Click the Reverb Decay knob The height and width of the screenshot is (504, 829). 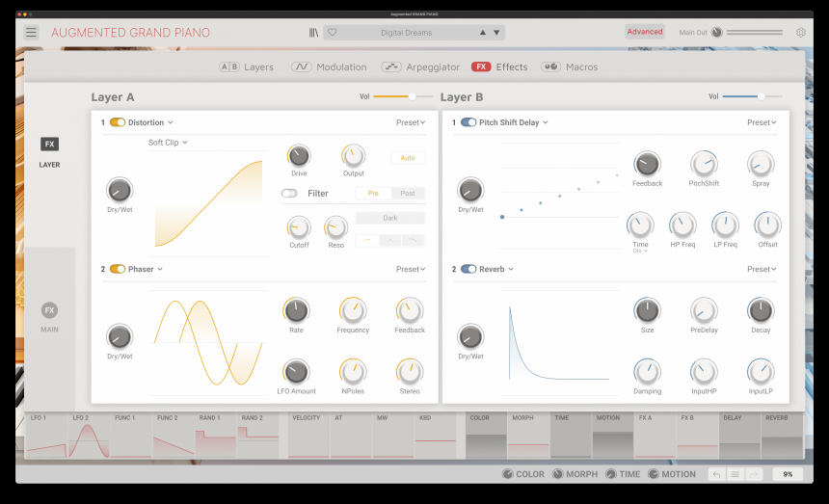(761, 310)
